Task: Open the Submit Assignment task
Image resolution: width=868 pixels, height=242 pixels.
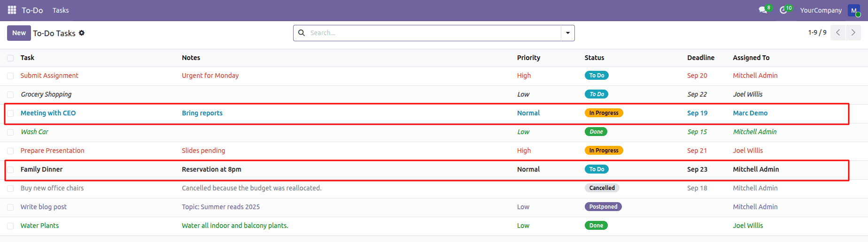Action: click(x=49, y=76)
